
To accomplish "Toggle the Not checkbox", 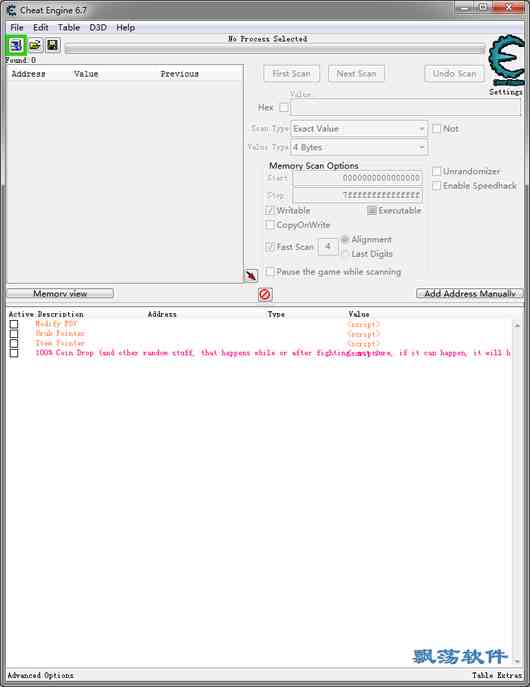I will [x=436, y=128].
